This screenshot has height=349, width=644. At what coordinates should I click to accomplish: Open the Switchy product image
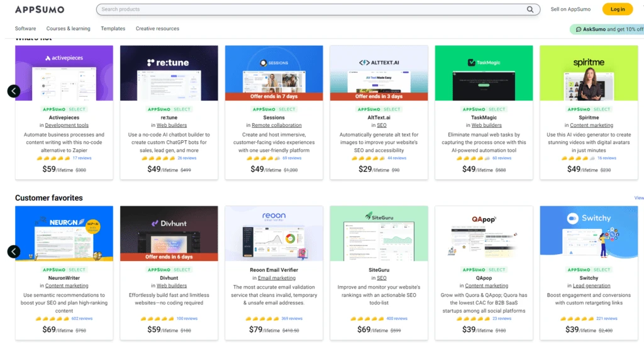tap(589, 234)
